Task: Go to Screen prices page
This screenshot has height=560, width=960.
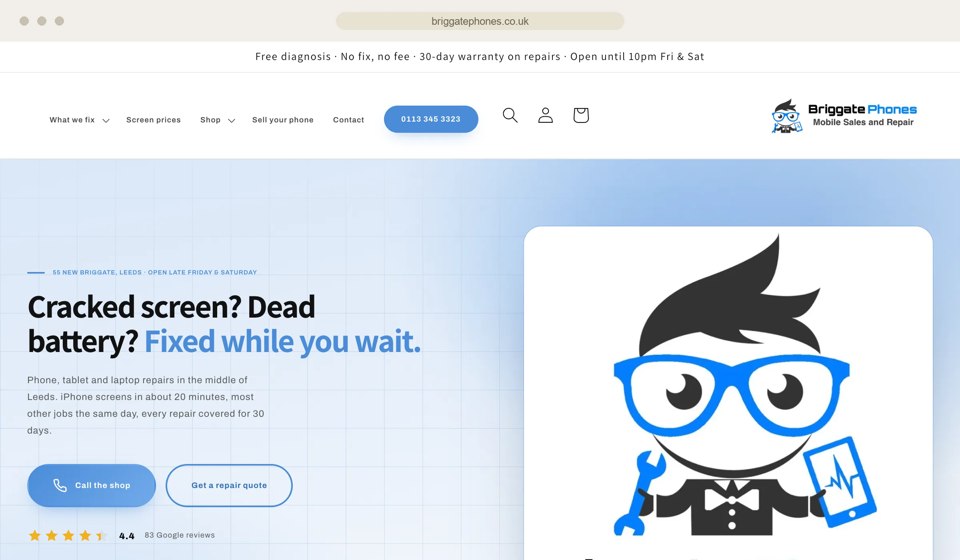Action: [154, 120]
